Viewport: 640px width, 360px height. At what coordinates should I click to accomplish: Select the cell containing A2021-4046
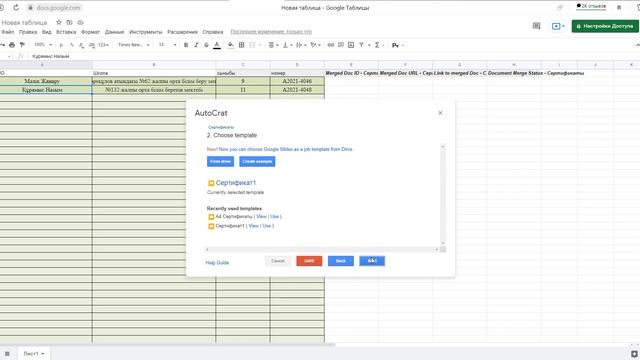(297, 81)
